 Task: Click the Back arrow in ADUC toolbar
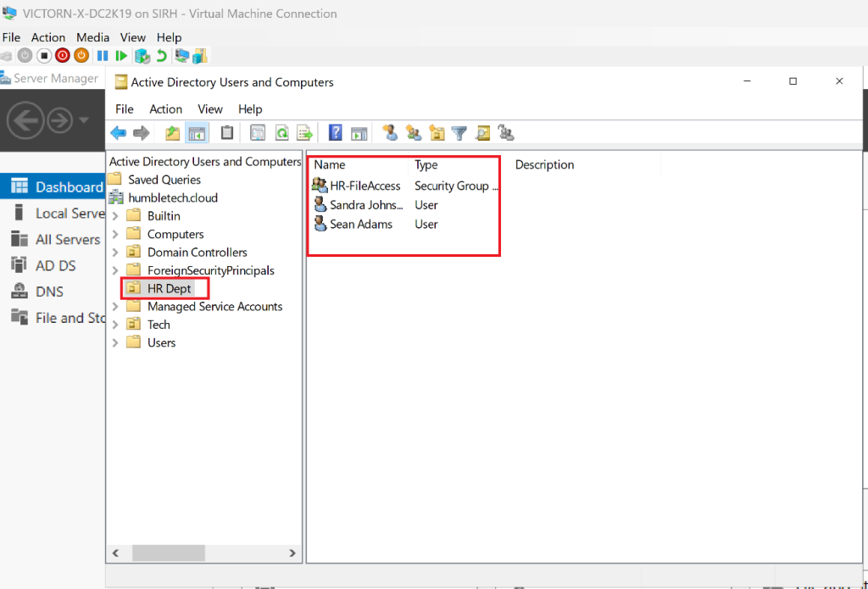coord(119,133)
